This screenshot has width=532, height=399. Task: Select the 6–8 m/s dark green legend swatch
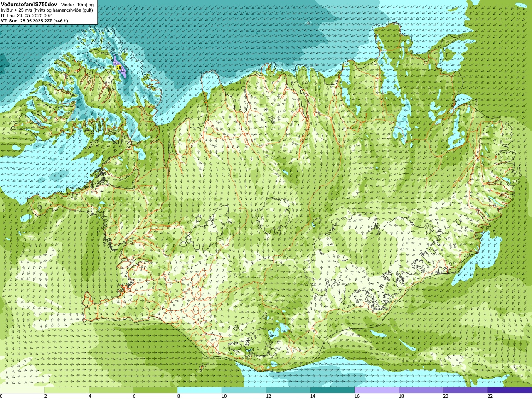tap(155, 390)
